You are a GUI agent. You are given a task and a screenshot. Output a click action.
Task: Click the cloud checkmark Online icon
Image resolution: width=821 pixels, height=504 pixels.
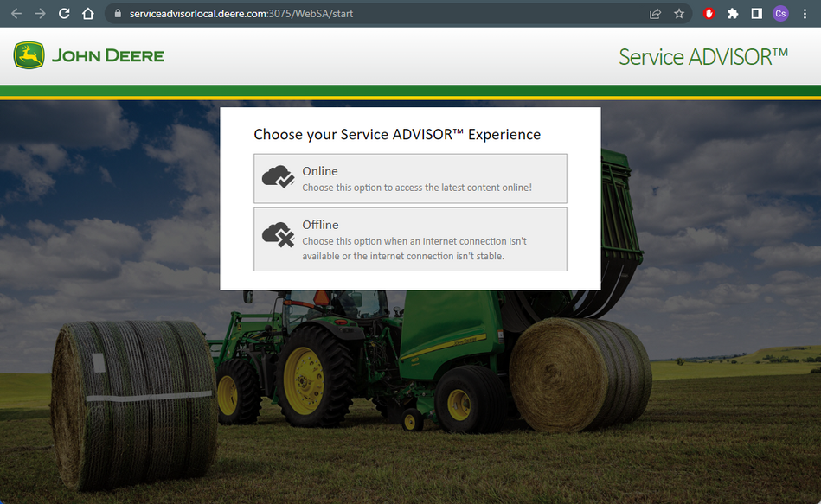click(x=278, y=177)
